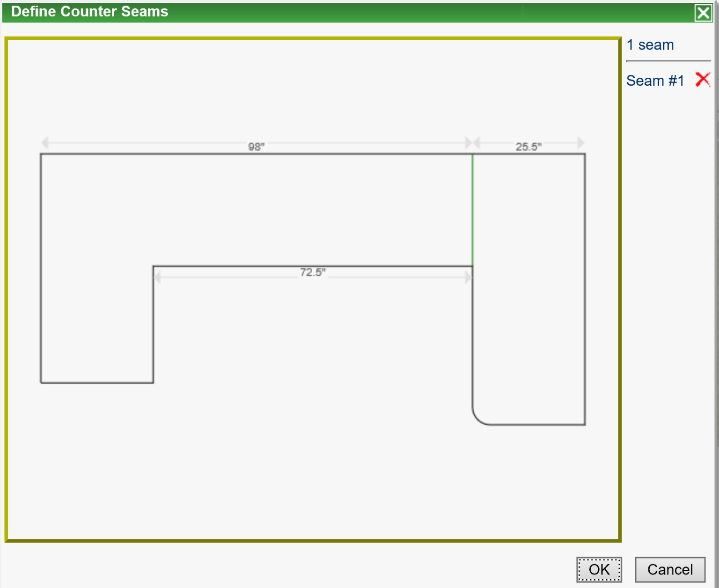Select the Seam #1 label in the sidebar

coord(655,81)
